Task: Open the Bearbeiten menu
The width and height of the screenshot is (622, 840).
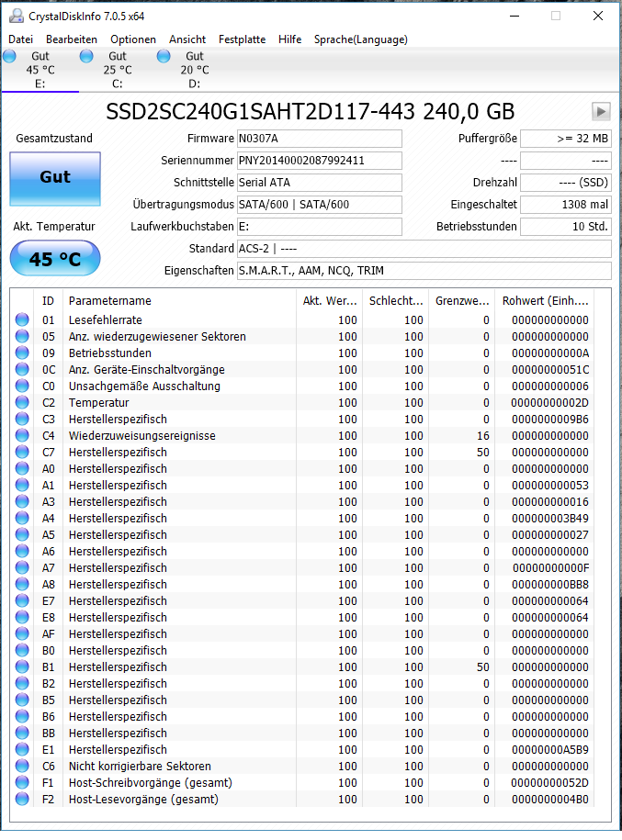Action: 72,39
